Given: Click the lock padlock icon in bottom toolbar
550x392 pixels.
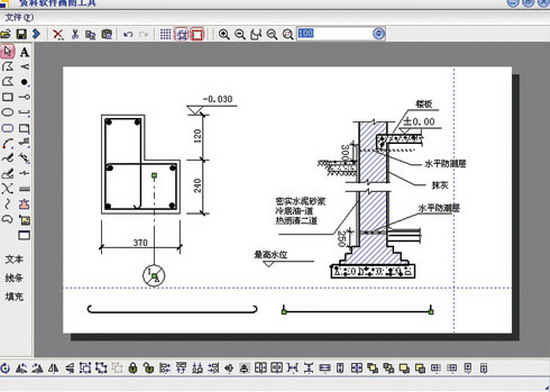Looking at the screenshot, I should click(133, 368).
